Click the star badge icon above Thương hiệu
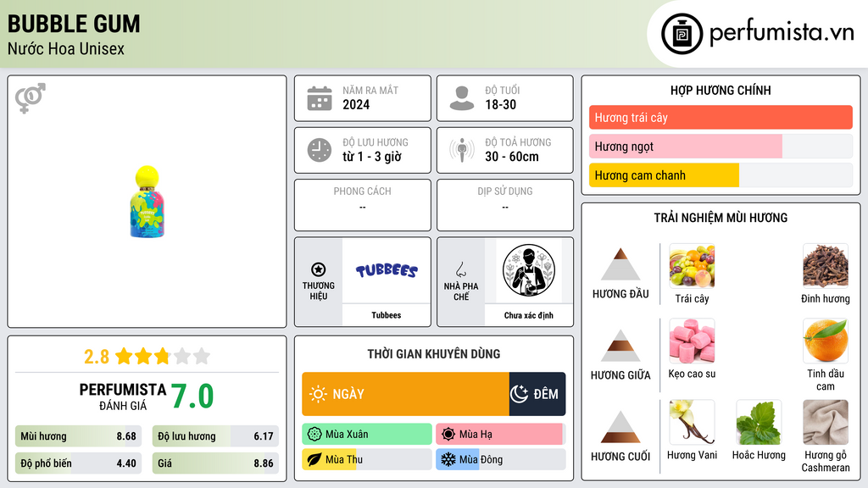 tap(319, 269)
